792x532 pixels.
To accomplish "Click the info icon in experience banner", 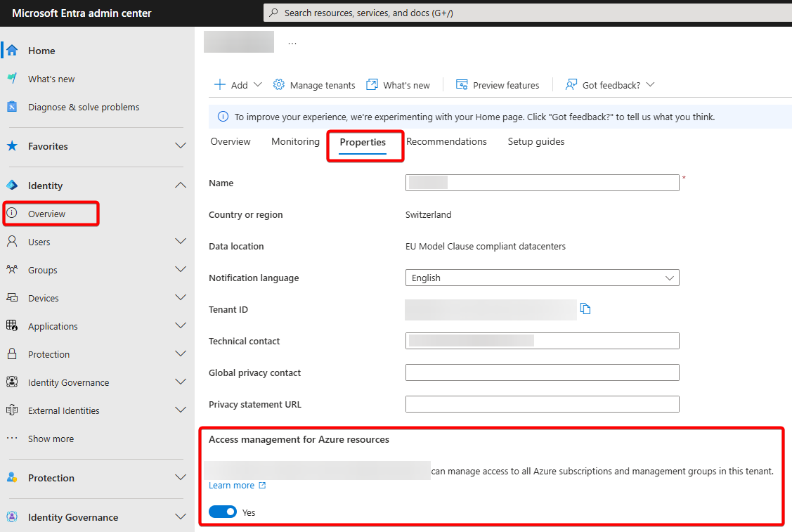I will (223, 117).
